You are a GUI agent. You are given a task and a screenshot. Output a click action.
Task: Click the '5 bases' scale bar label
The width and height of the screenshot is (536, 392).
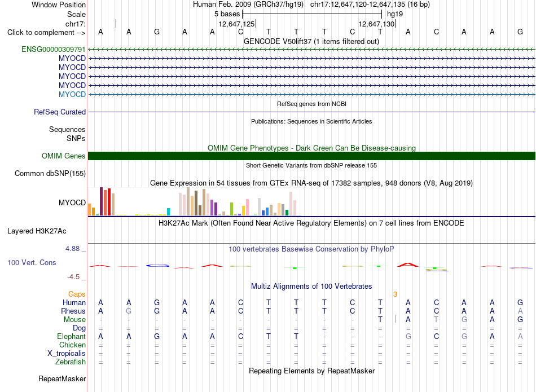click(227, 14)
